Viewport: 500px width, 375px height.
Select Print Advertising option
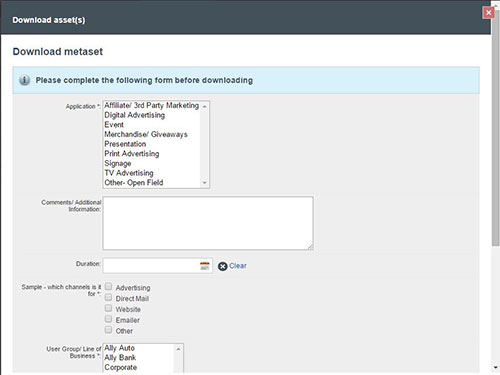(152, 154)
